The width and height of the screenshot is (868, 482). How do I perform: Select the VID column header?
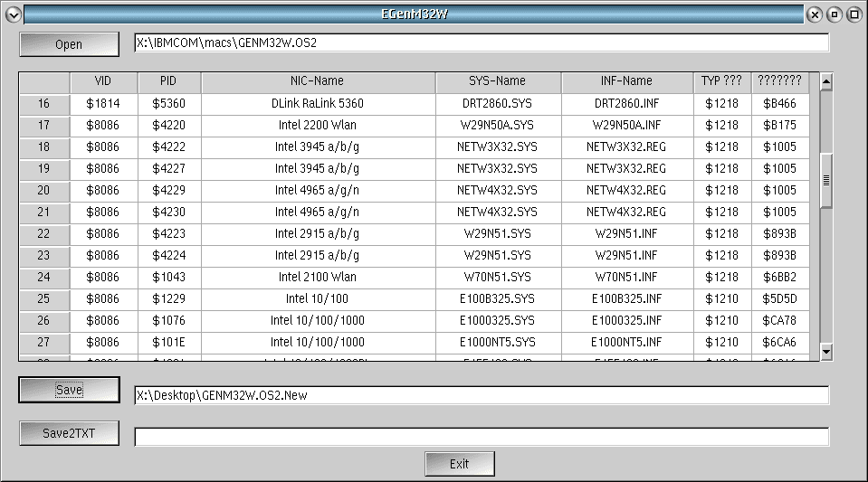click(103, 81)
